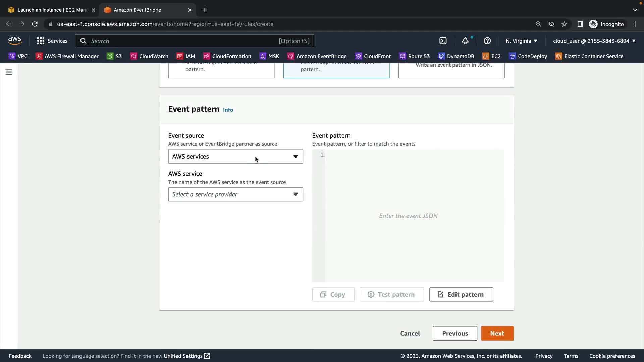Open the CloudWatch shortcut in favorites bar
This screenshot has width=644, height=362.
[x=149, y=56]
